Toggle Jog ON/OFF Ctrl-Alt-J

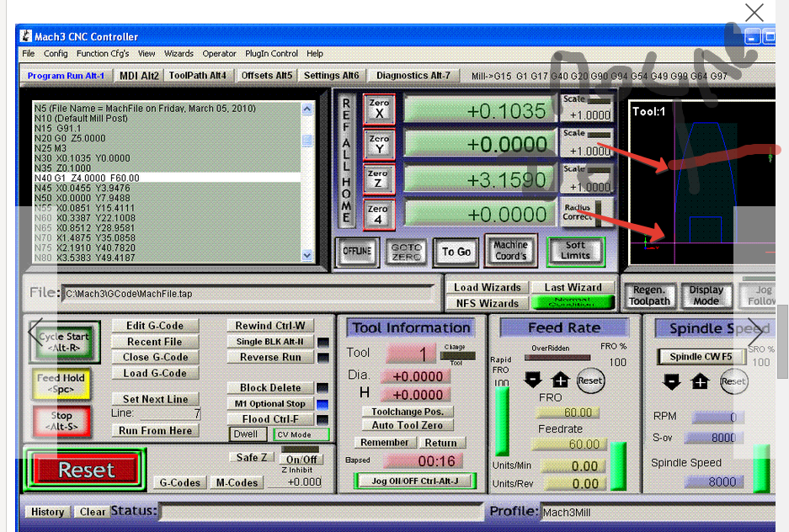415,481
